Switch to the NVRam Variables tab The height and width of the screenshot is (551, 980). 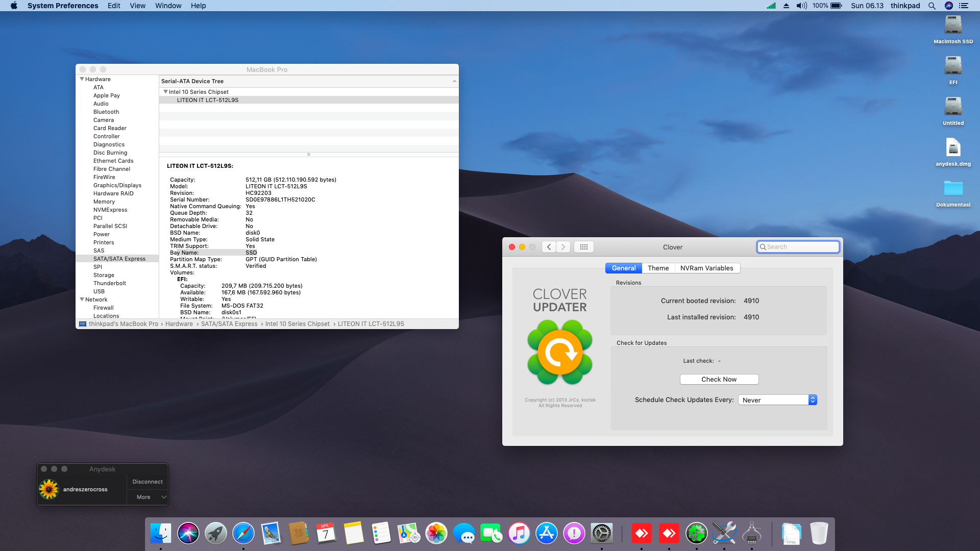tap(706, 268)
